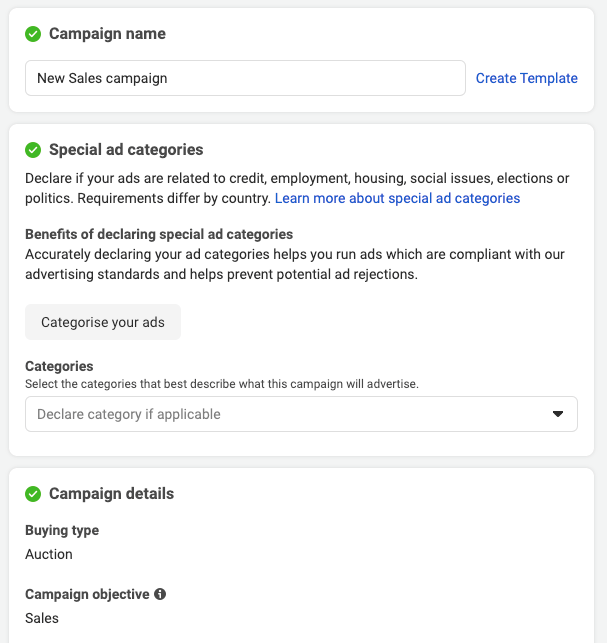
Task: Select the Auction buying type value
Action: click(x=49, y=554)
